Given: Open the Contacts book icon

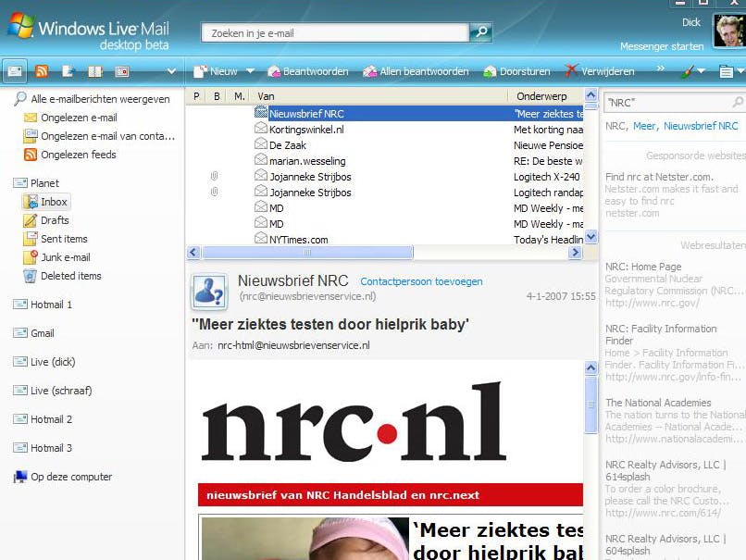Looking at the screenshot, I should 95,70.
